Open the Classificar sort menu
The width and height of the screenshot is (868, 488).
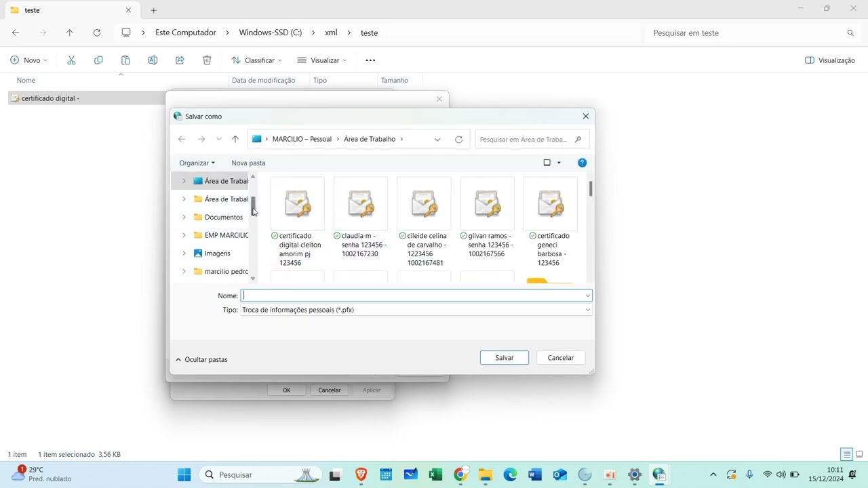coord(256,60)
